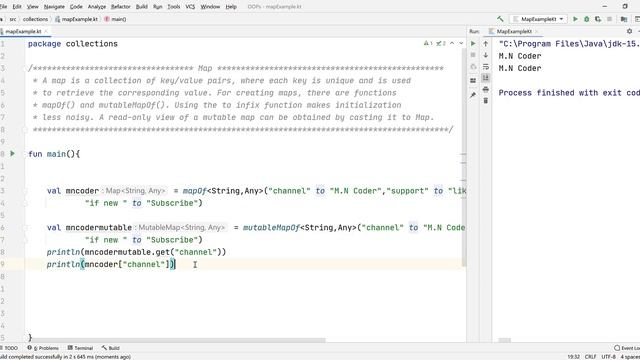Open the Refactor menu
Image resolution: width=640 pixels, height=360 pixels.
[x=120, y=7]
